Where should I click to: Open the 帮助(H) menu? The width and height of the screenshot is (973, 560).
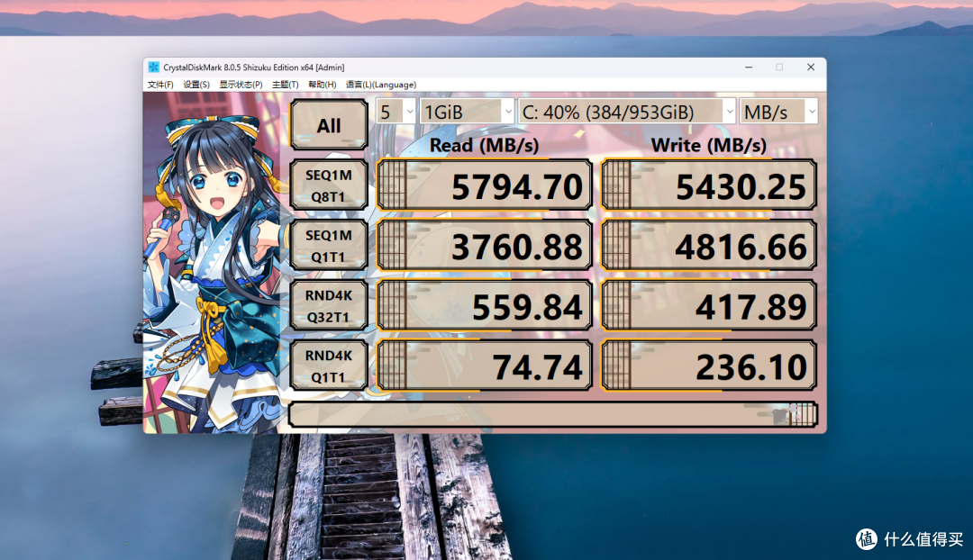tap(322, 85)
